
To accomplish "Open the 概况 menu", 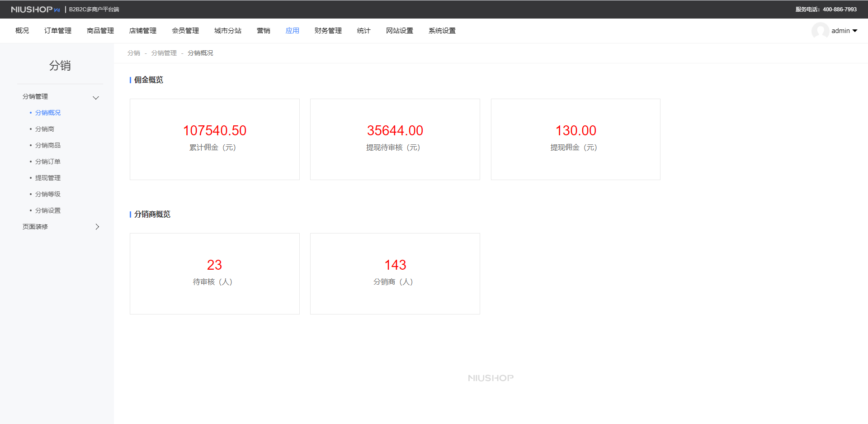I will [22, 31].
